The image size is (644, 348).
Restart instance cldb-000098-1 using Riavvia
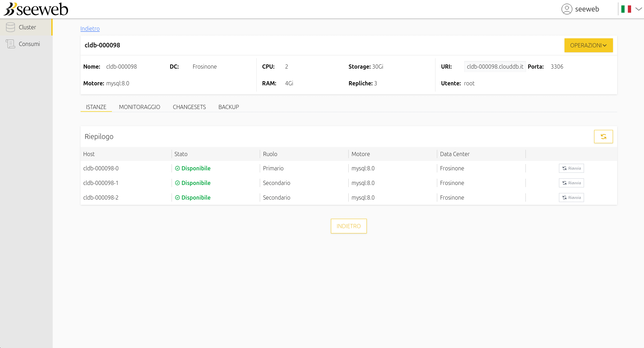point(571,183)
